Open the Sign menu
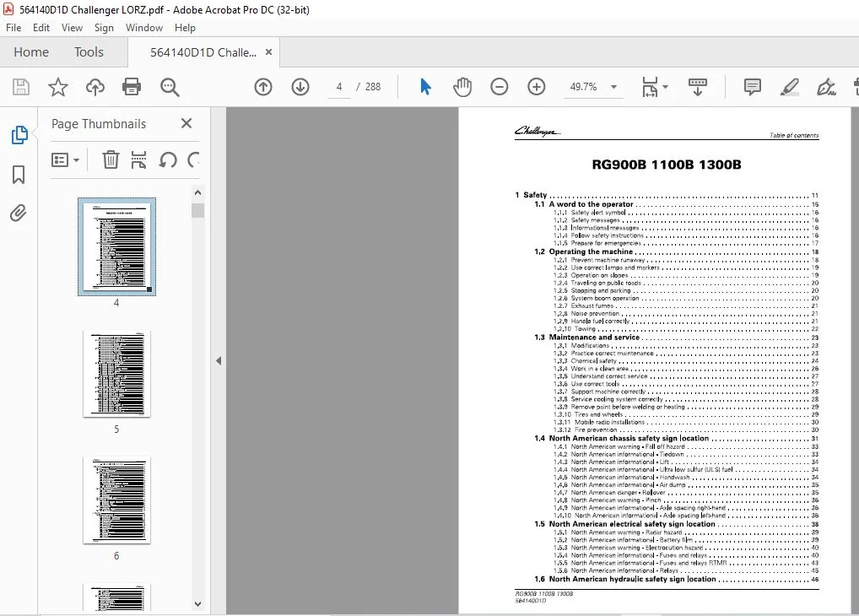The height and width of the screenshot is (616, 859). coord(104,27)
